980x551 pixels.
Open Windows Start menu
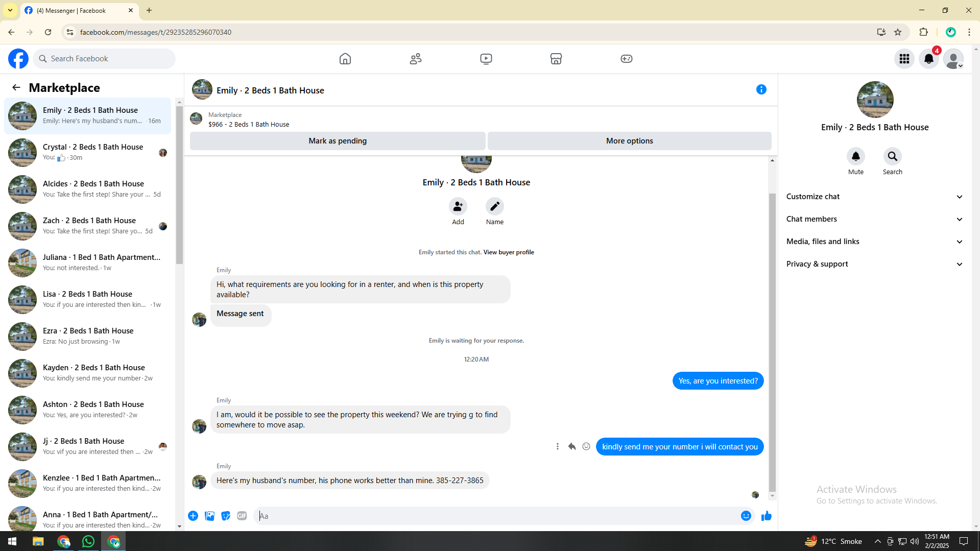point(12,541)
